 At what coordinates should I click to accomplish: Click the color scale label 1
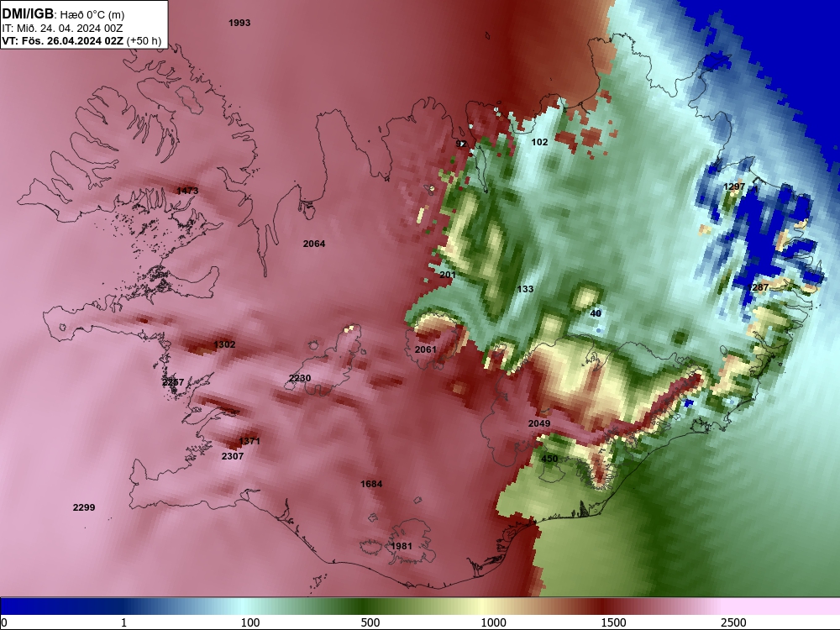[x=123, y=622]
